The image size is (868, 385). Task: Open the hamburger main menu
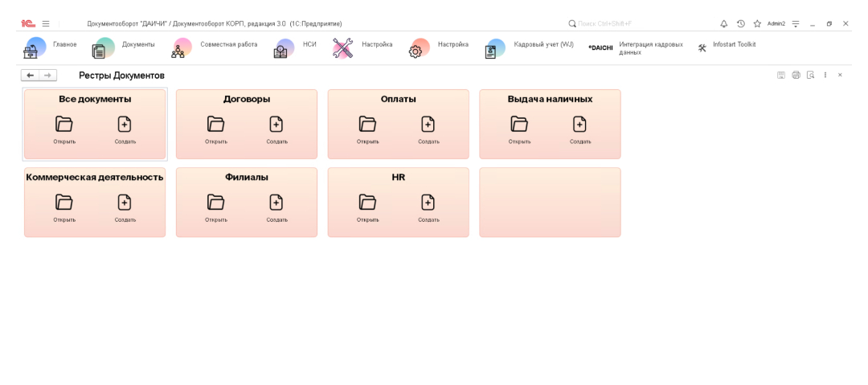point(46,24)
